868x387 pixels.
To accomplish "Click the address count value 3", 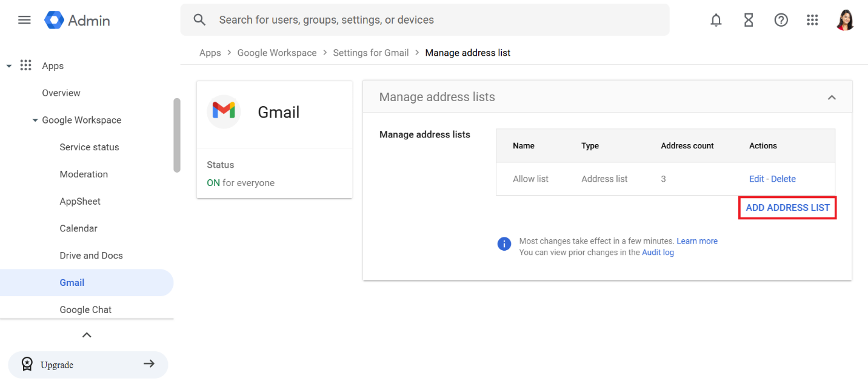I will 663,179.
